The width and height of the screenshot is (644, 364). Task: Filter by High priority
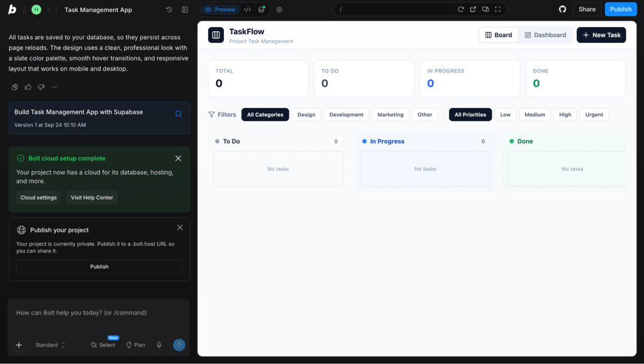[x=565, y=114]
